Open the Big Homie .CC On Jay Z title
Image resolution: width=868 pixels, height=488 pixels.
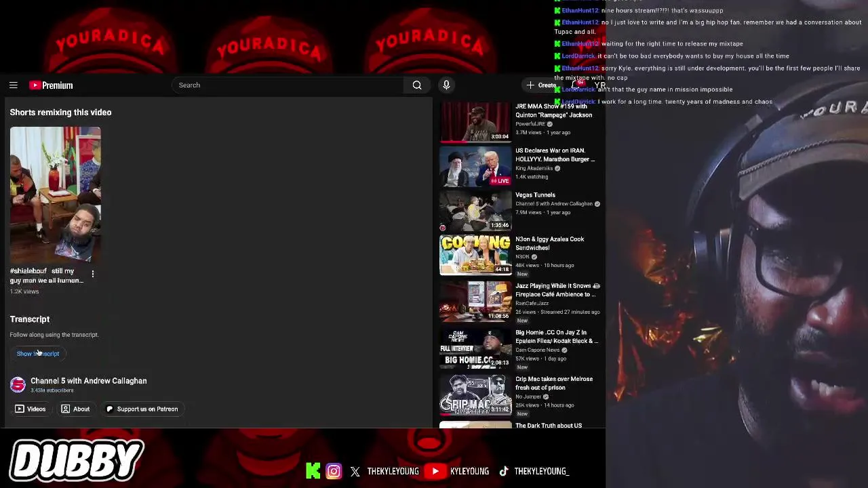click(x=557, y=337)
